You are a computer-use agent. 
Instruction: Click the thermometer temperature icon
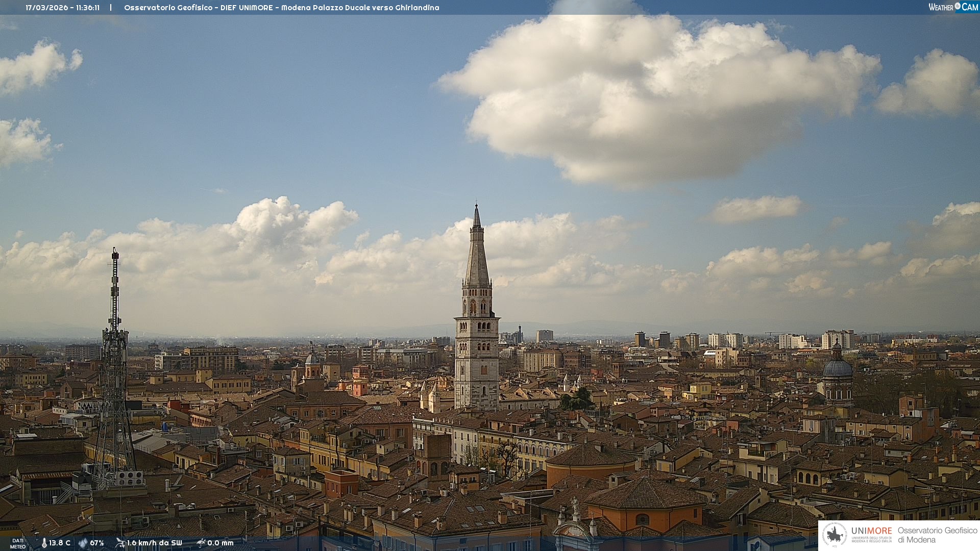(44, 543)
